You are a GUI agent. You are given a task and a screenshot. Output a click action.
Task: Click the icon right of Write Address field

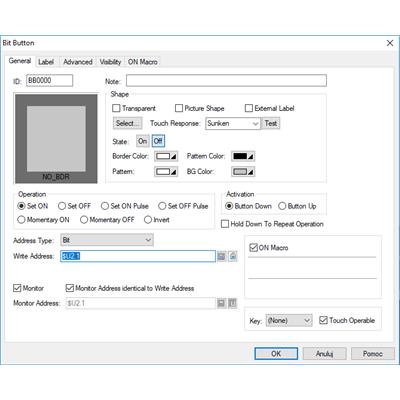point(221,256)
